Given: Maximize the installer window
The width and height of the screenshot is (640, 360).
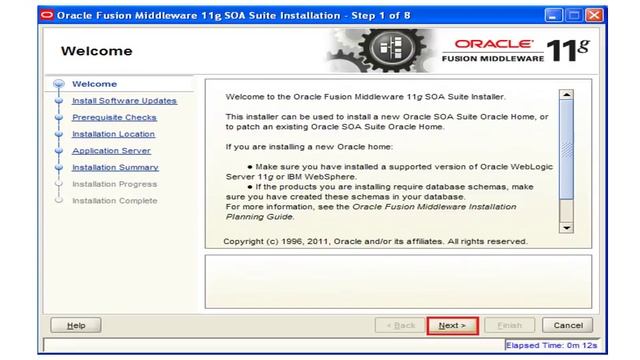Looking at the screenshot, I should point(574,16).
